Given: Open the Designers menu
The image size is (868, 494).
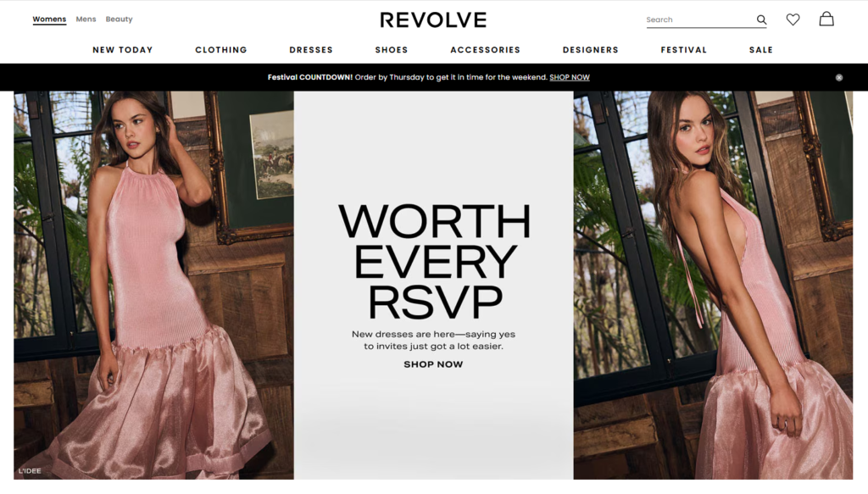Looking at the screenshot, I should (x=591, y=50).
